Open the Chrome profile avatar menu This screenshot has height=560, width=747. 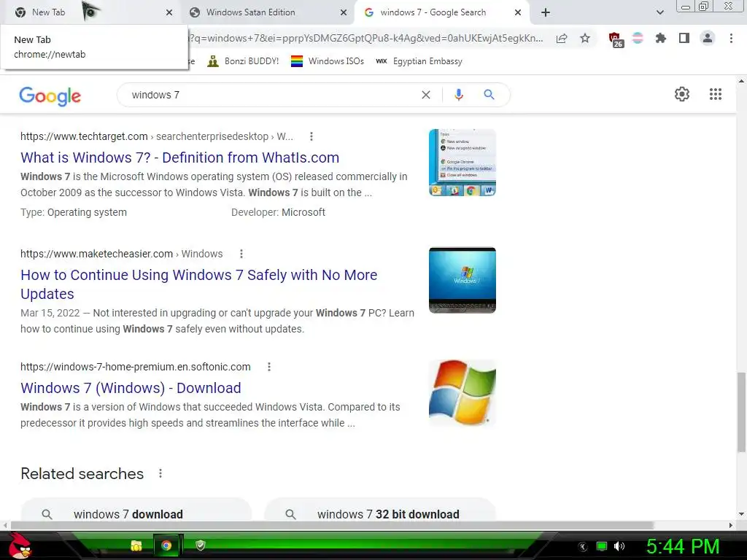[x=708, y=38]
